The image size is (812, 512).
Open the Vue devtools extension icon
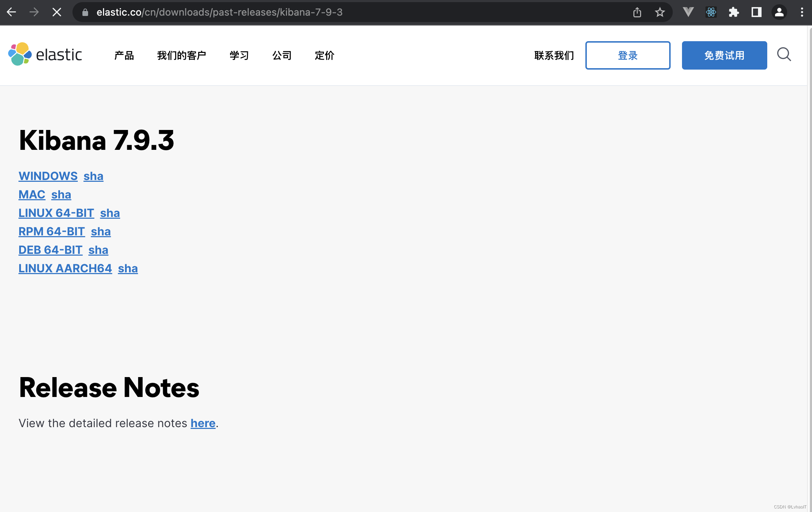(688, 12)
